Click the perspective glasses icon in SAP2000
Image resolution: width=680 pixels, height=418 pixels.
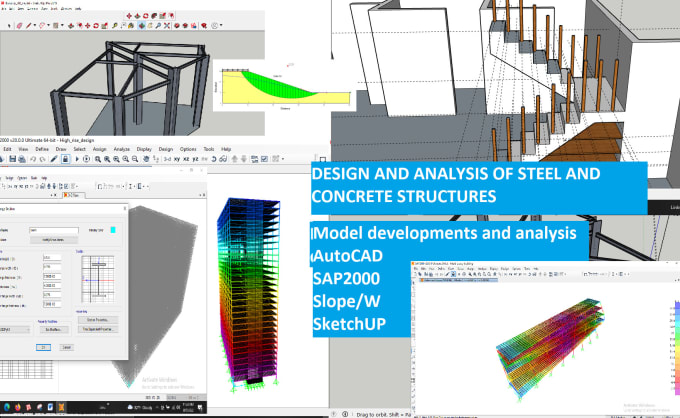(x=223, y=159)
